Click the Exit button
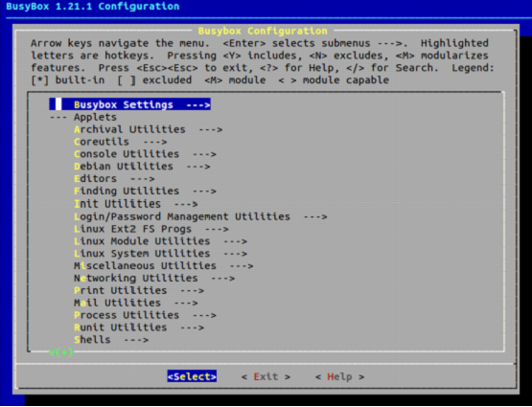Image resolution: width=532 pixels, height=407 pixels. [266, 376]
